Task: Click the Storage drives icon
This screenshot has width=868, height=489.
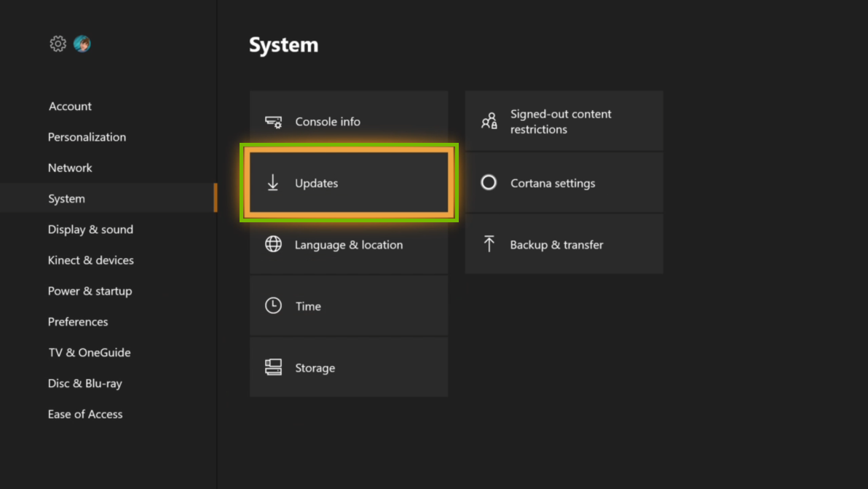Action: [273, 367]
